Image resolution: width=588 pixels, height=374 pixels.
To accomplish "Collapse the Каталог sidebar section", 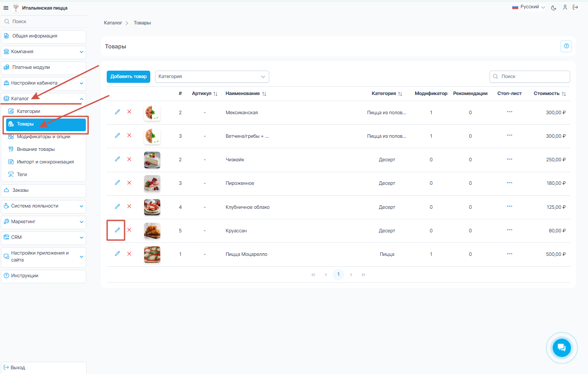I will coord(44,99).
